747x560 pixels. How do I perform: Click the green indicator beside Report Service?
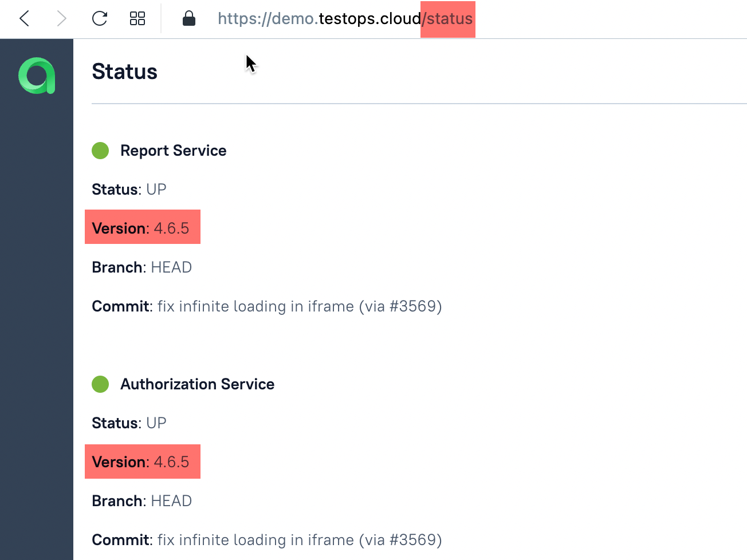tap(100, 151)
